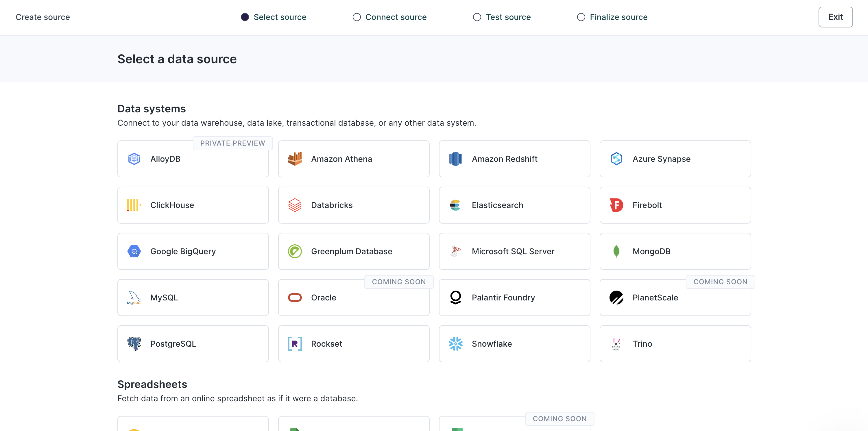Click the 'Connect to your data warehouse' description
Image resolution: width=868 pixels, height=431 pixels.
pos(297,123)
